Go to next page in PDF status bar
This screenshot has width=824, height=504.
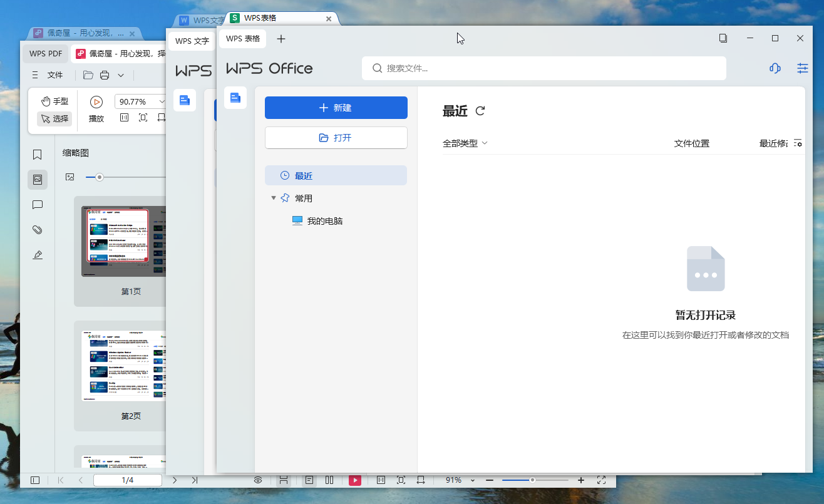click(x=175, y=480)
